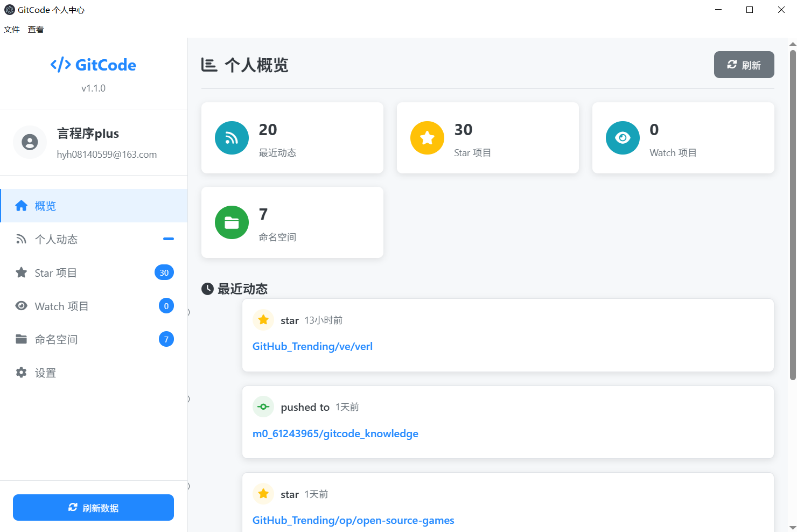Screen dimensions: 797x532
Task: Click the RSS icon on the 最近动态 card
Action: click(232, 138)
